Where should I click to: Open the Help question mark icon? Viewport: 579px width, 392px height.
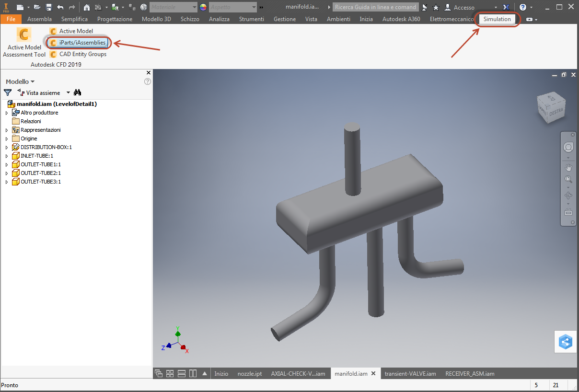pyautogui.click(x=523, y=7)
